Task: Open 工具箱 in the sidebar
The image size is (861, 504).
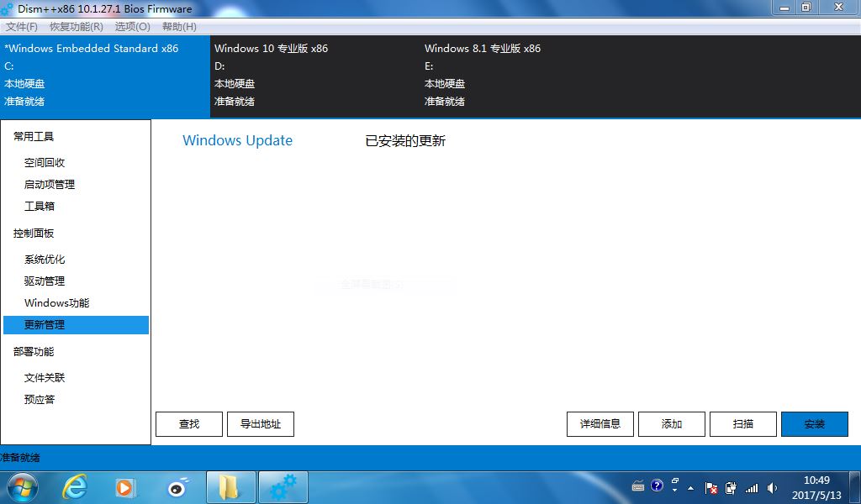Action: pyautogui.click(x=40, y=206)
